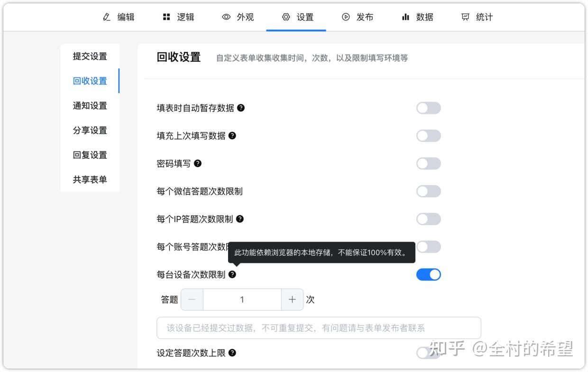Click the 答题 count number field
Image resolution: width=588 pixels, height=372 pixels.
click(x=242, y=299)
